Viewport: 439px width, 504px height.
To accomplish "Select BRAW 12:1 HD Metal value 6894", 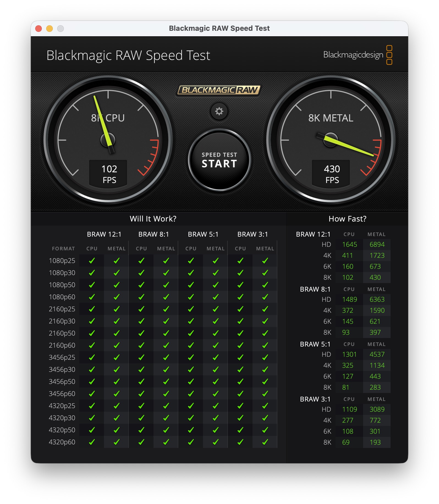I will (x=377, y=244).
